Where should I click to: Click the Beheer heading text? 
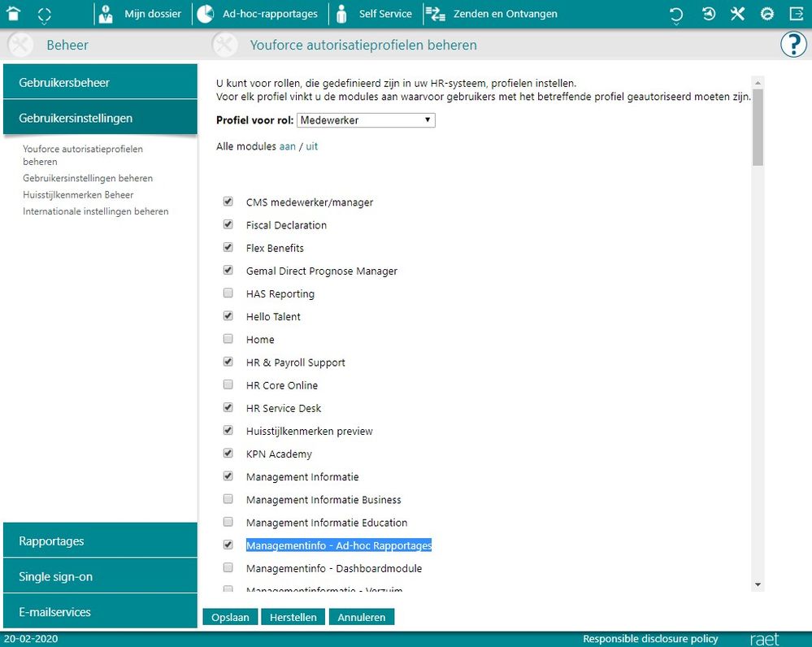[67, 45]
